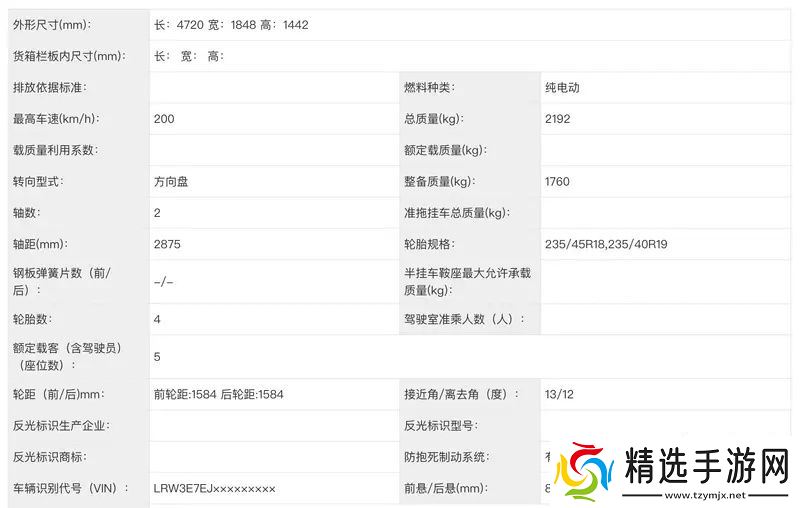This screenshot has width=800, height=508.
Task: Click the 防抱死制动系统 label
Action: coord(445,457)
